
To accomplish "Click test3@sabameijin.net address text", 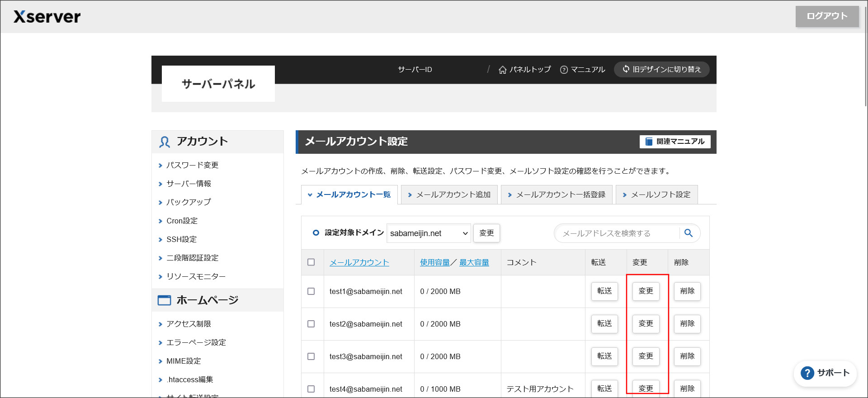I will [x=366, y=356].
